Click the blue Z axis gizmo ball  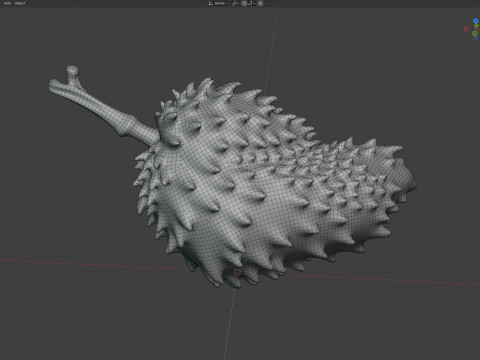[476, 21]
